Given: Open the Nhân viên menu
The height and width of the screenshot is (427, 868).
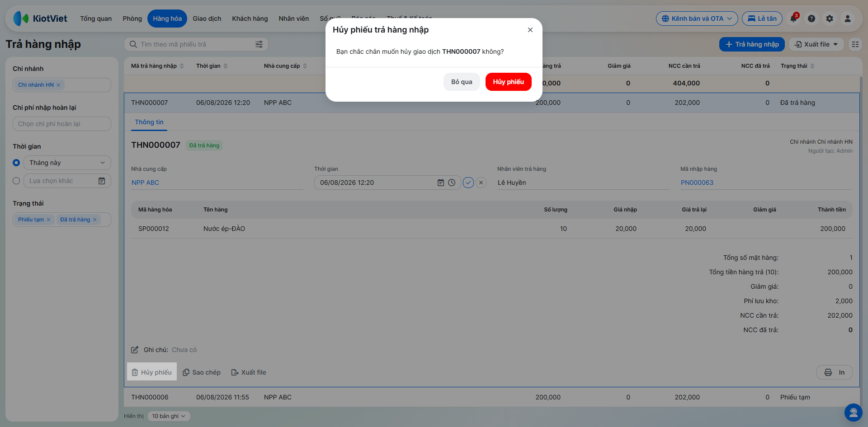Looking at the screenshot, I should (x=294, y=19).
